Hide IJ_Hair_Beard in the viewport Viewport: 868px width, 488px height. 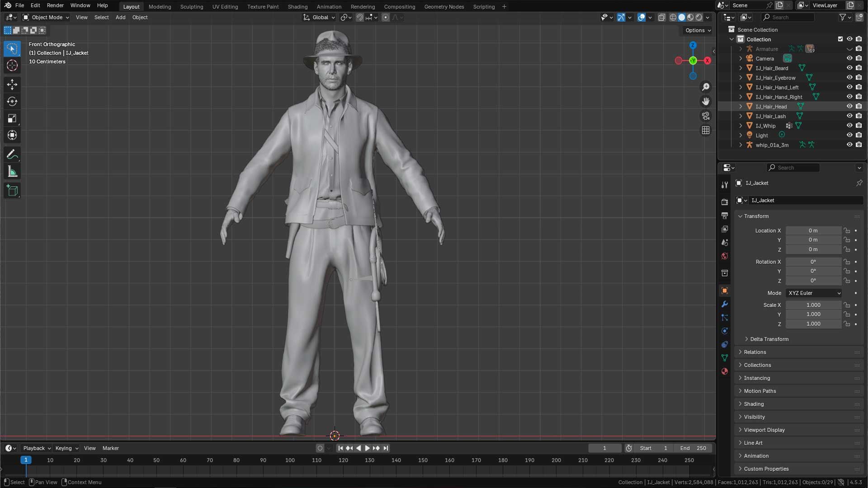tap(849, 68)
